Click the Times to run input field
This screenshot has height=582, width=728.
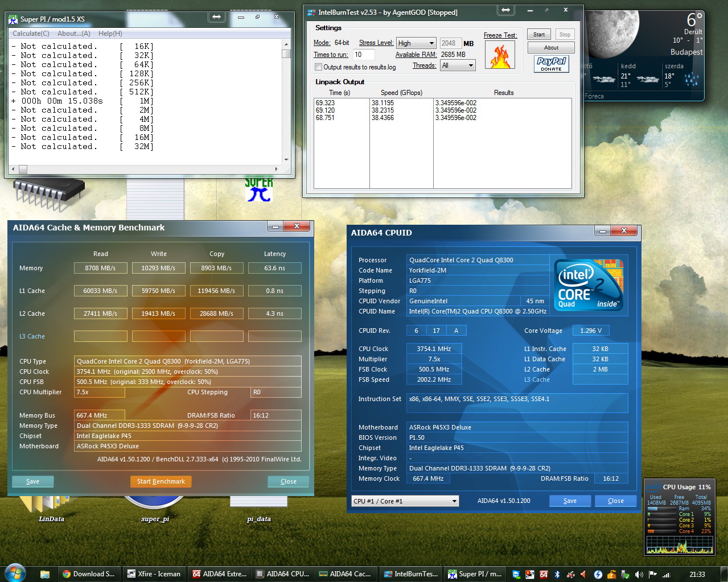364,55
